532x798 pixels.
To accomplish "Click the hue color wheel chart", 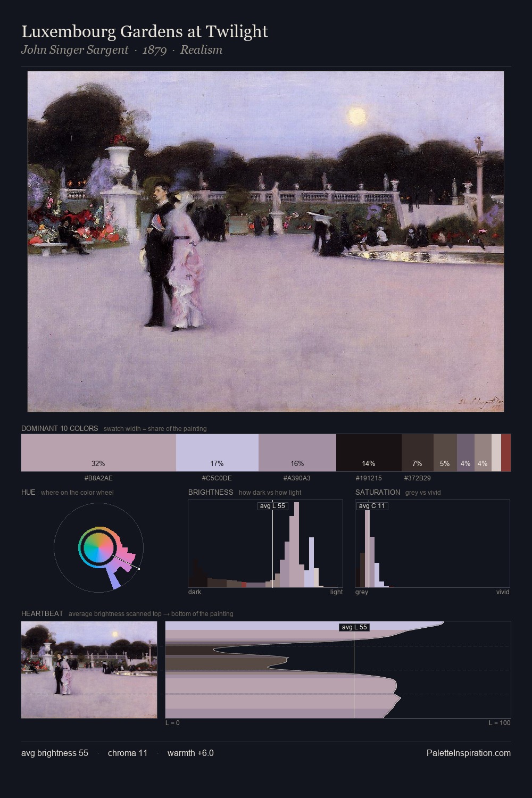I will pyautogui.click(x=98, y=547).
